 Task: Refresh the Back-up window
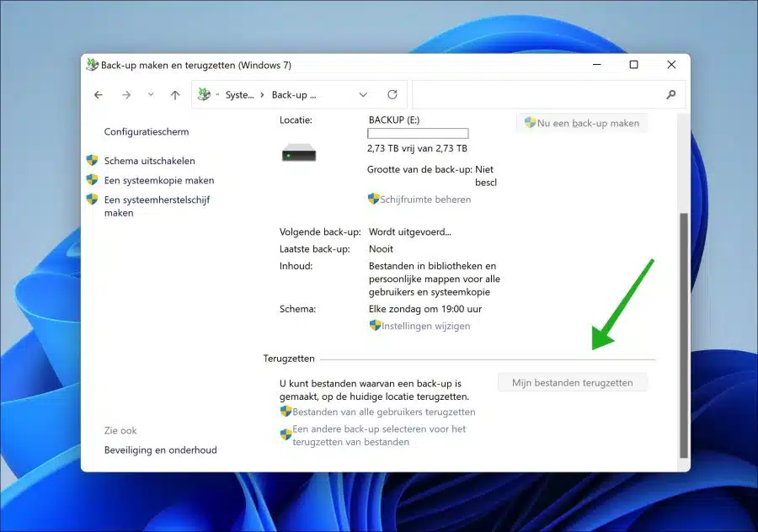pyautogui.click(x=392, y=94)
